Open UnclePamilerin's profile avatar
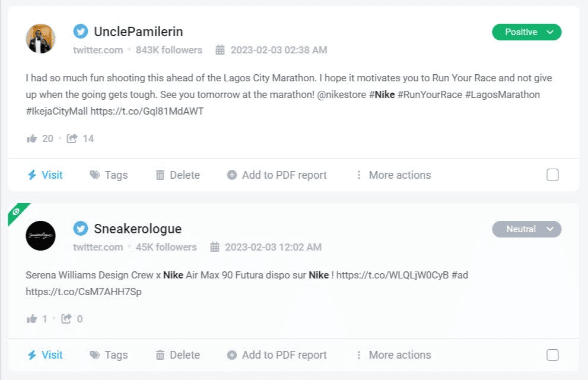Image resolution: width=588 pixels, height=380 pixels. click(40, 39)
